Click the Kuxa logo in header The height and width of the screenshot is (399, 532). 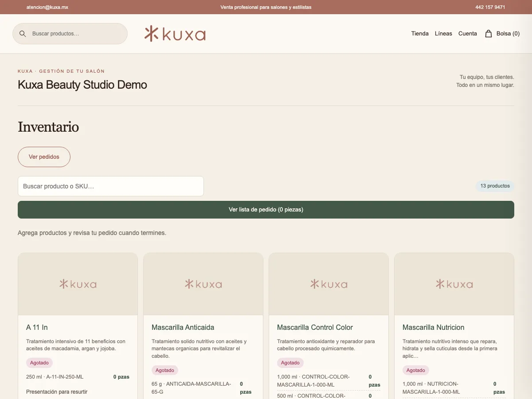click(x=175, y=34)
